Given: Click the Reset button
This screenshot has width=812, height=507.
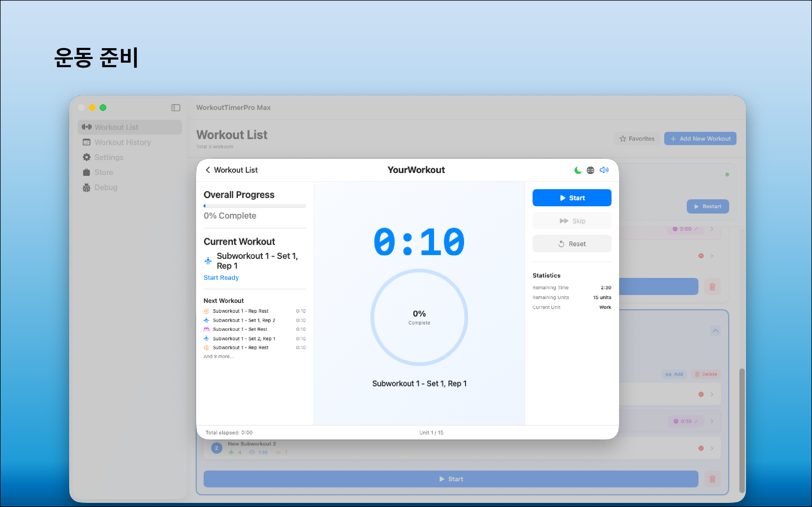Looking at the screenshot, I should pyautogui.click(x=572, y=244).
